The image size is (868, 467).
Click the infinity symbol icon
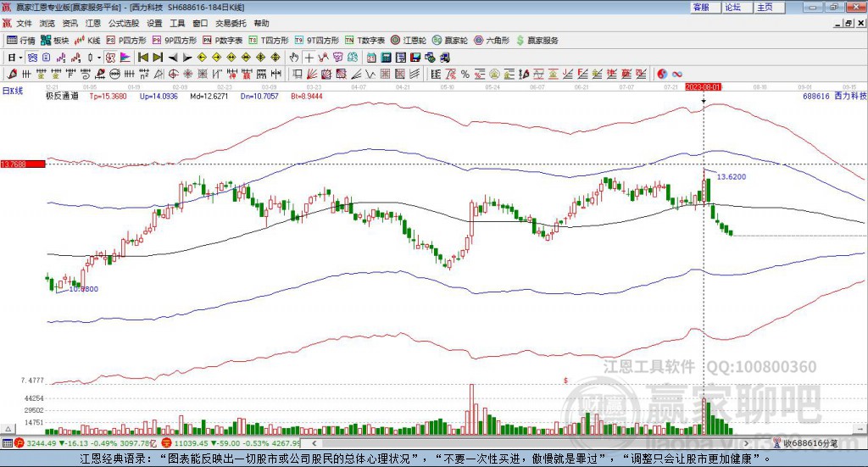tap(677, 74)
